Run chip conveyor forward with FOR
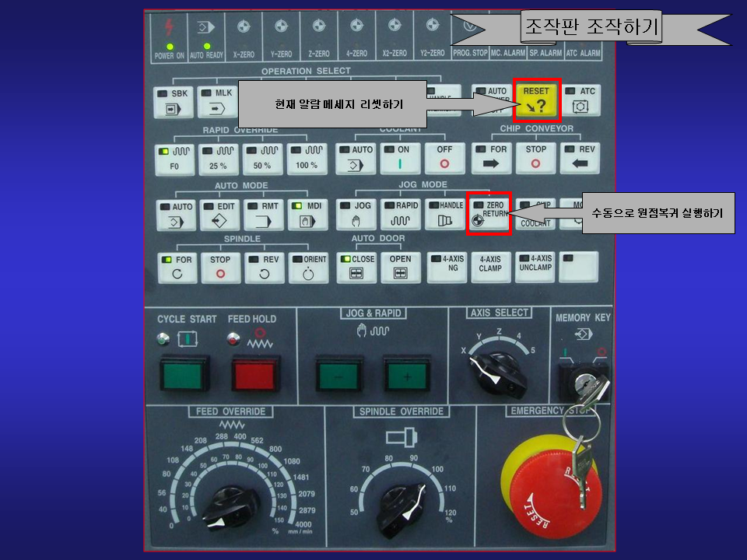The width and height of the screenshot is (747, 560). pyautogui.click(x=492, y=158)
